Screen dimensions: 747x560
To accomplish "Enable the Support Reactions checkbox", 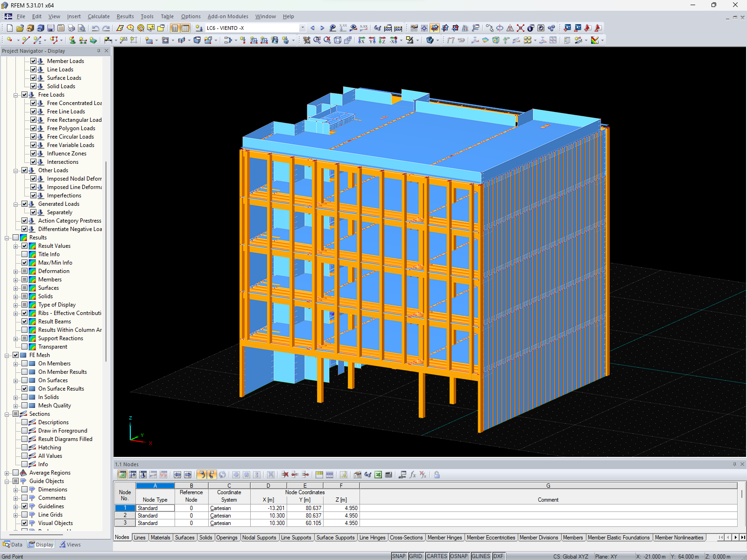I will 24,338.
